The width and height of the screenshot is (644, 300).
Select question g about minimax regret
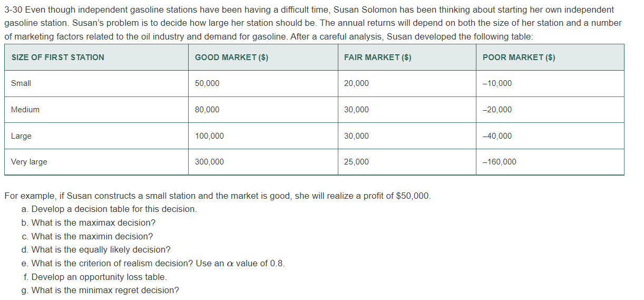tap(101, 290)
